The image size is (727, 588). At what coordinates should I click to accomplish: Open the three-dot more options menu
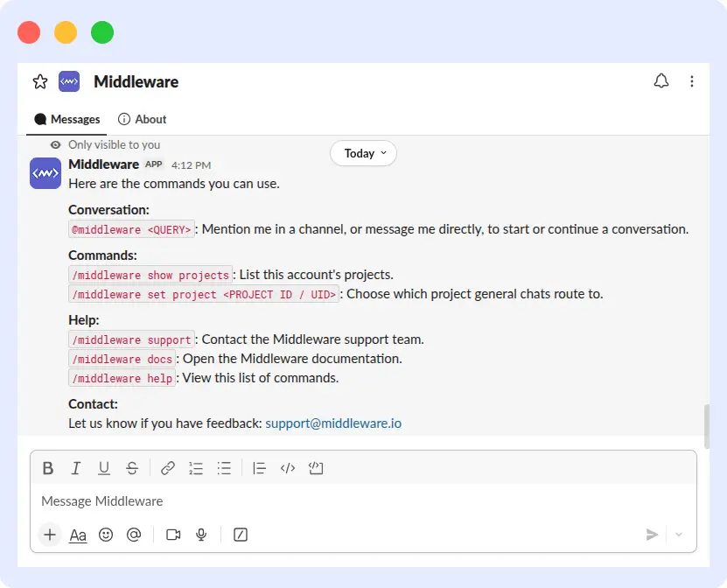pyautogui.click(x=692, y=81)
